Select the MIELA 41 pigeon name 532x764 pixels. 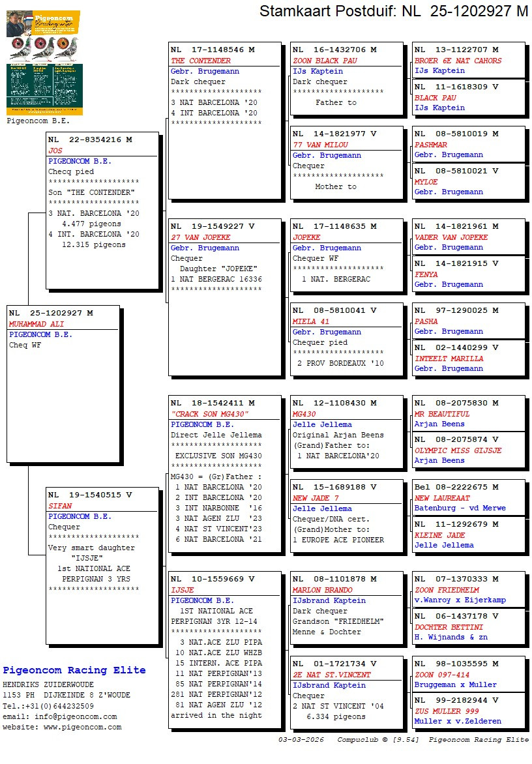[x=311, y=321]
